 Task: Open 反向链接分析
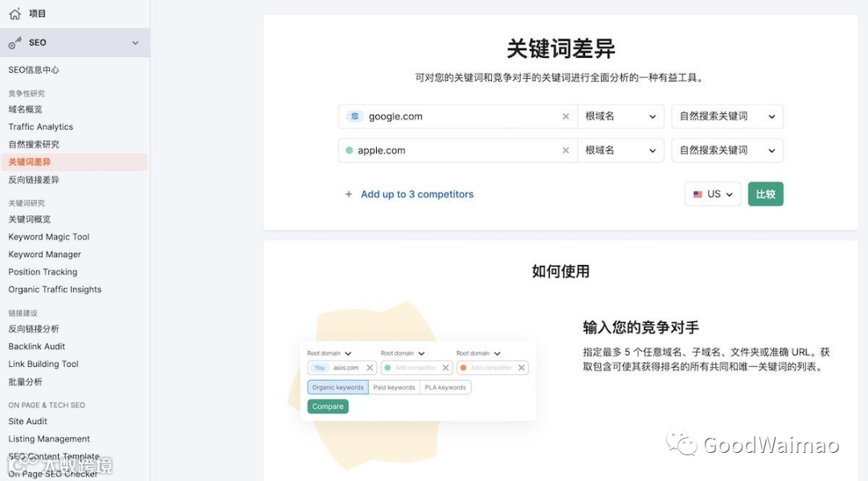[x=34, y=329]
